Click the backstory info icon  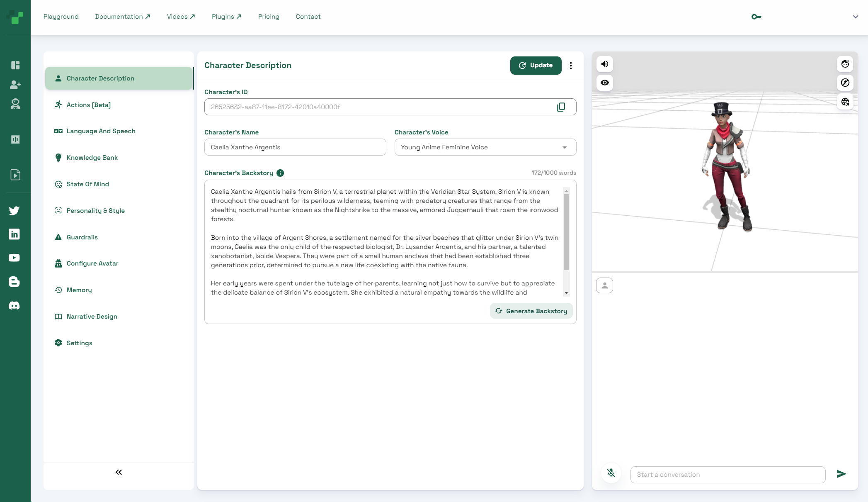(280, 173)
